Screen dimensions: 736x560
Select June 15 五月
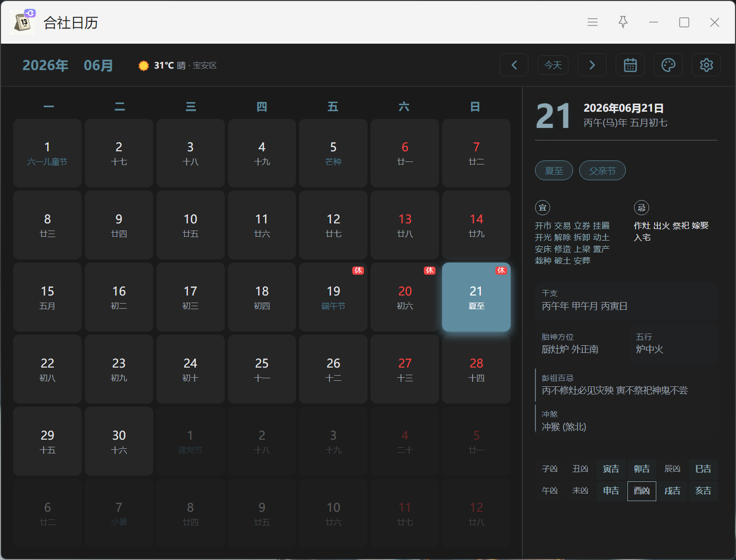[x=47, y=298]
